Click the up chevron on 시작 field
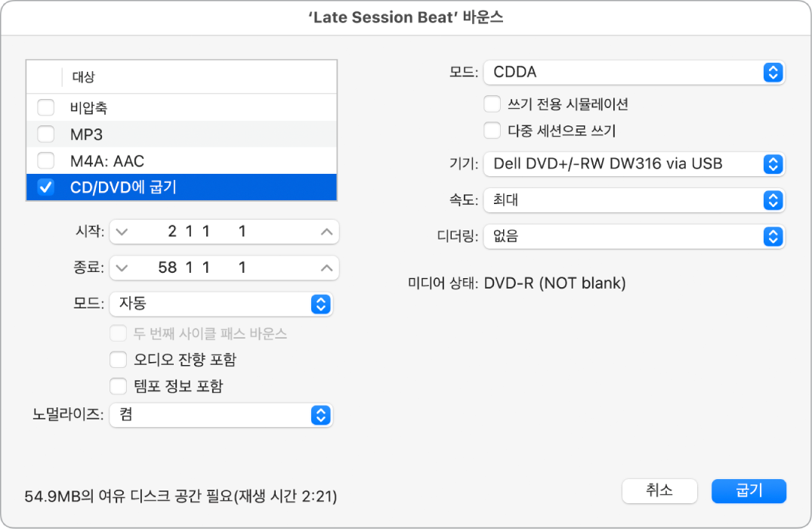This screenshot has width=812, height=529. point(326,232)
